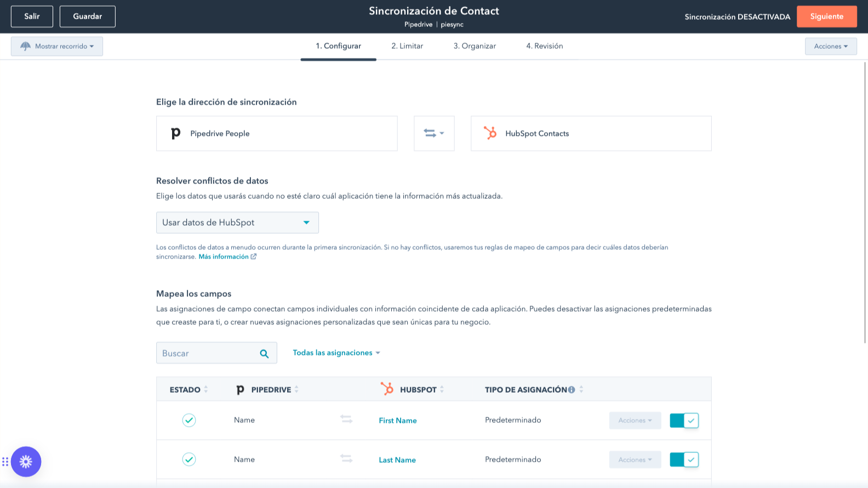868x488 pixels.
Task: Click the vertical page scrollbar
Action: [x=865, y=203]
